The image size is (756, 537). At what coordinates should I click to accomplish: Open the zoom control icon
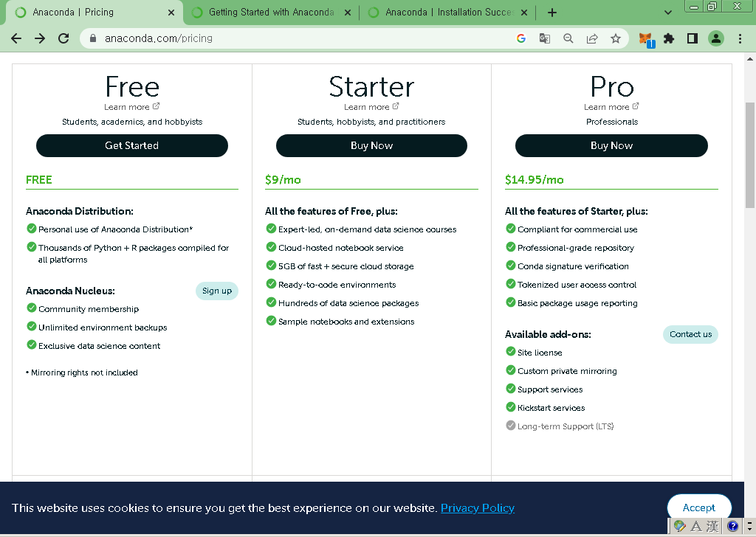click(568, 38)
